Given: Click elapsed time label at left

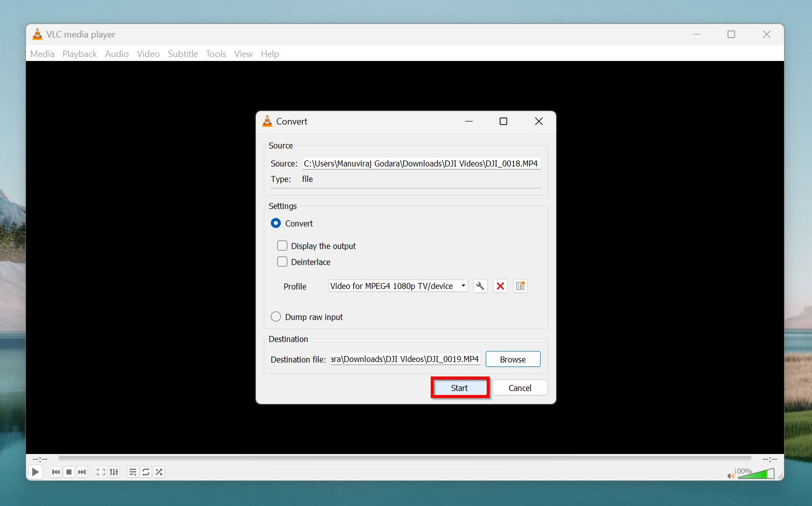Looking at the screenshot, I should coord(40,459).
